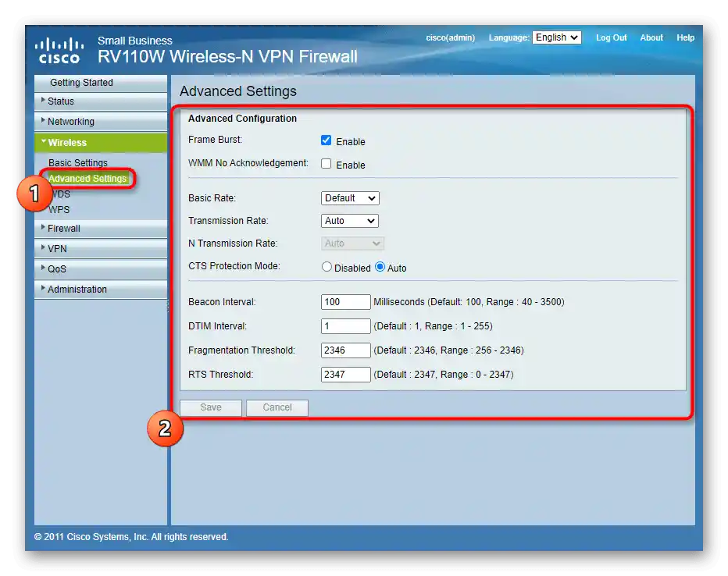This screenshot has width=728, height=576.
Task: Expand the Networking menu section
Action: [x=101, y=122]
